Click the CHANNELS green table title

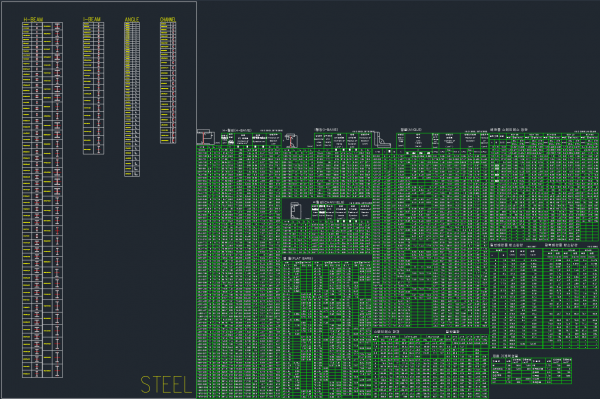coord(328,202)
